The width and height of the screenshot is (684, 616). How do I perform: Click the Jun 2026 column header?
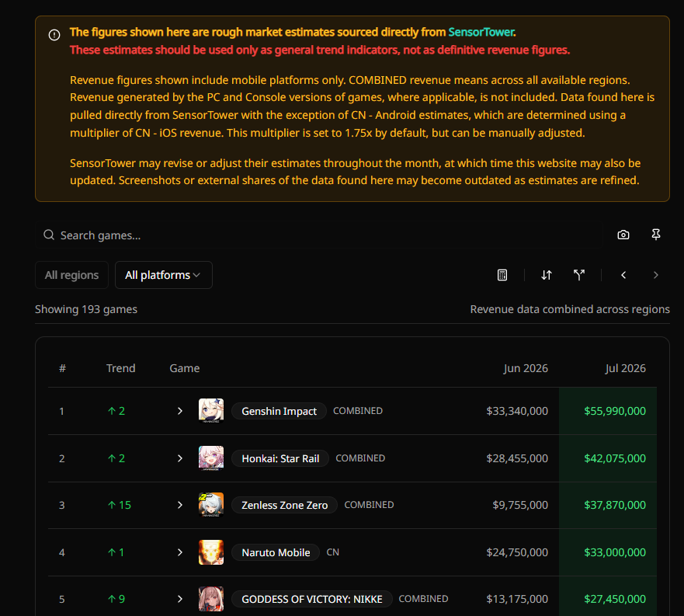point(526,368)
